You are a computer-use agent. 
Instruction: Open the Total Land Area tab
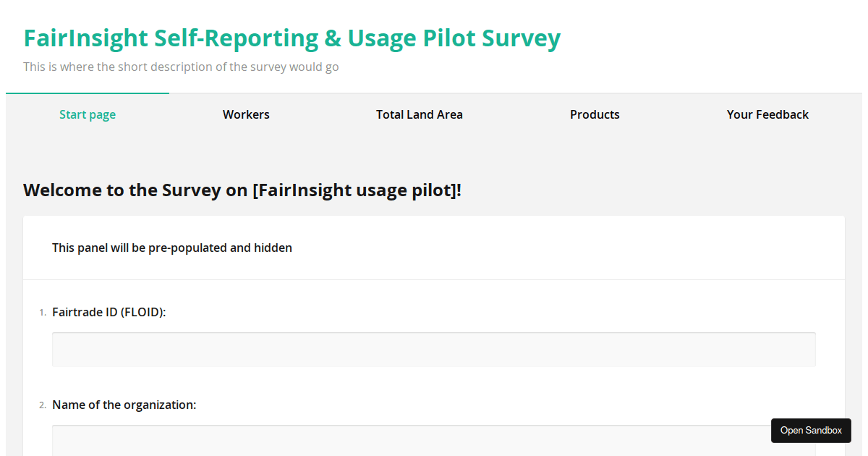[x=420, y=114]
